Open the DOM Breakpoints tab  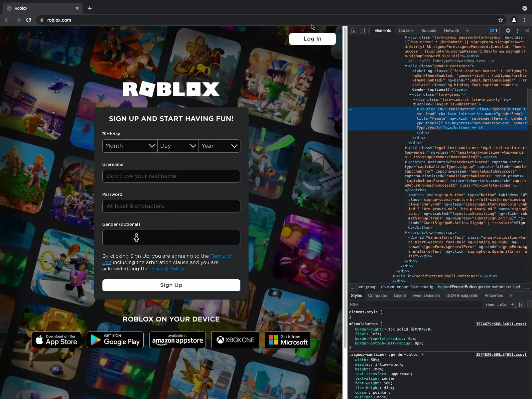point(462,296)
